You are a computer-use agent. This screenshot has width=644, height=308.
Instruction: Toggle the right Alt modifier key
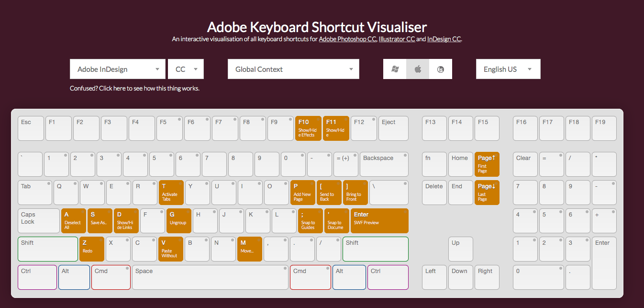[349, 277]
